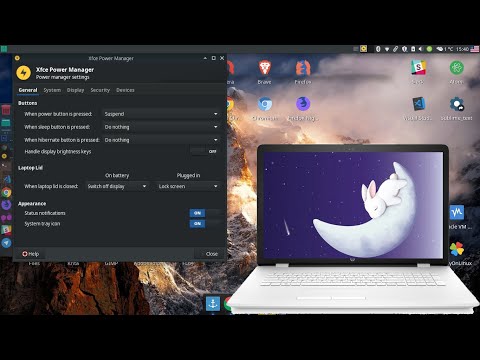Open the On battery lid closed dropdown
The height and width of the screenshot is (360, 480).
click(x=117, y=186)
